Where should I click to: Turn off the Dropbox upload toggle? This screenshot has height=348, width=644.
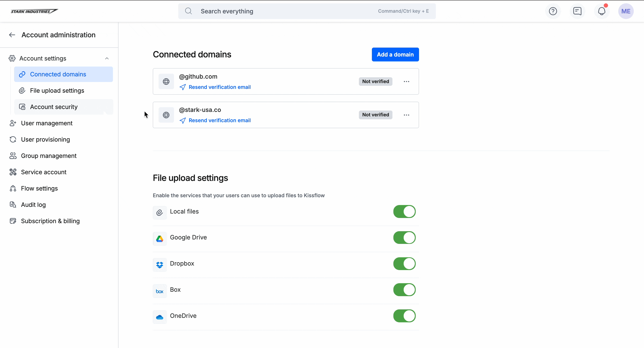click(404, 264)
